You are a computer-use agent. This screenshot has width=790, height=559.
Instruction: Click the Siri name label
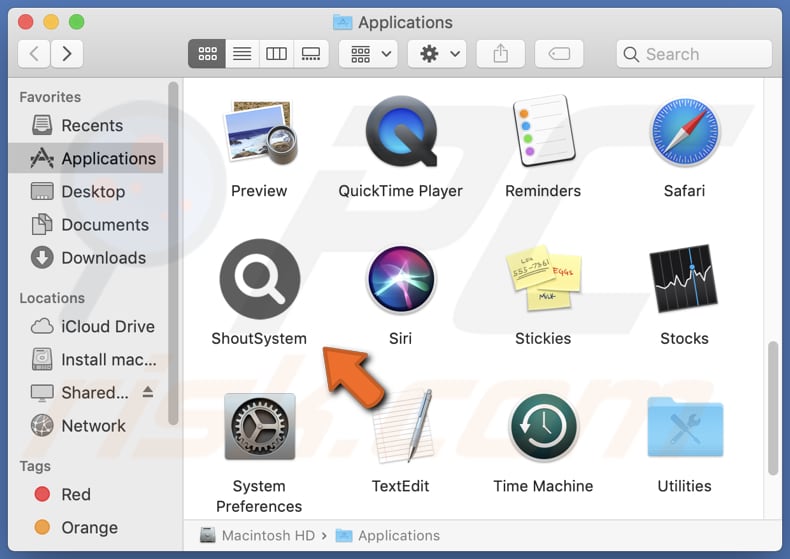[x=401, y=338]
